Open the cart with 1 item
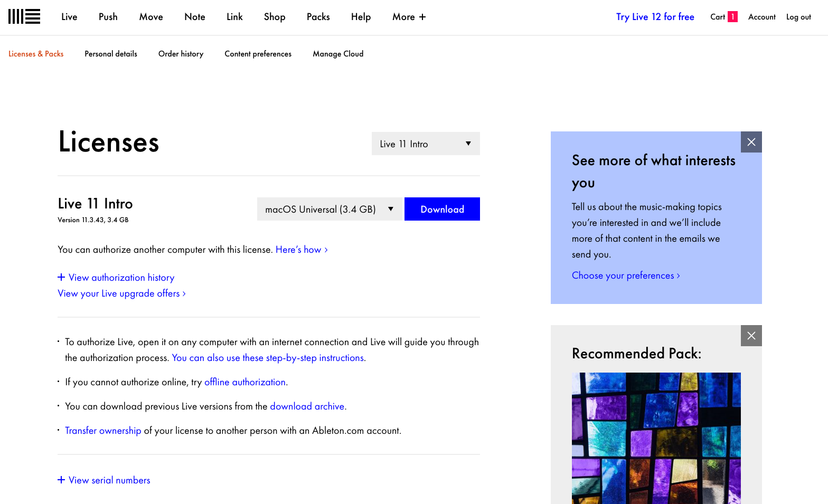The height and width of the screenshot is (504, 828). pos(723,17)
